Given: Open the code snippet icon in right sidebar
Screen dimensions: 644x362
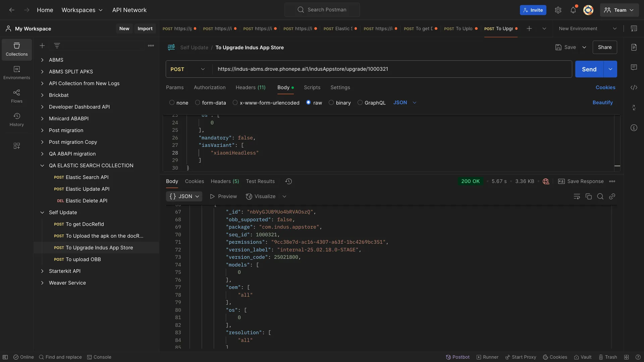Looking at the screenshot, I should 634,87.
